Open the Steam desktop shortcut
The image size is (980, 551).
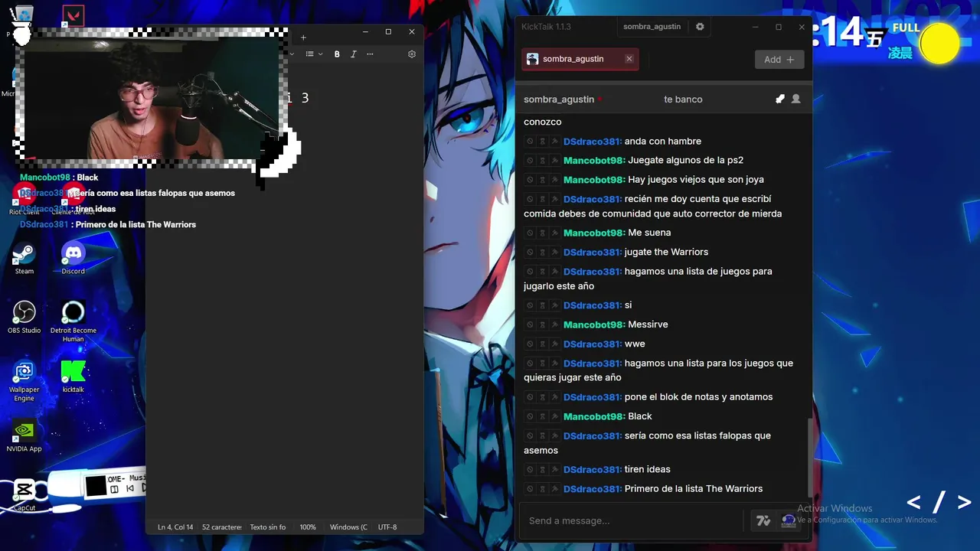pos(24,259)
